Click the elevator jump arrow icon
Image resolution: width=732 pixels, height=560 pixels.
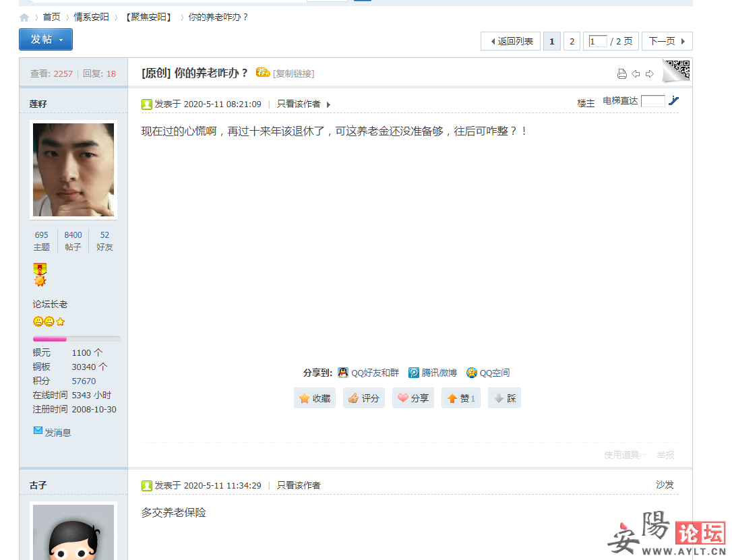673,101
